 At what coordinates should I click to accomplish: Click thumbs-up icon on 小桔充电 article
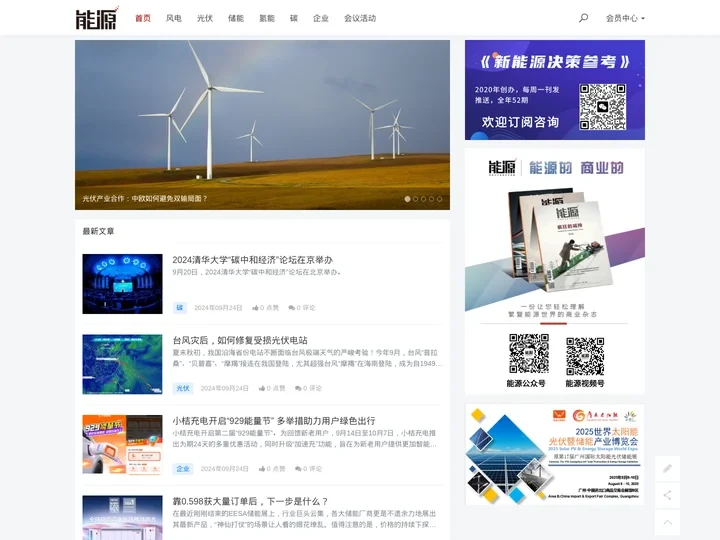point(262,469)
